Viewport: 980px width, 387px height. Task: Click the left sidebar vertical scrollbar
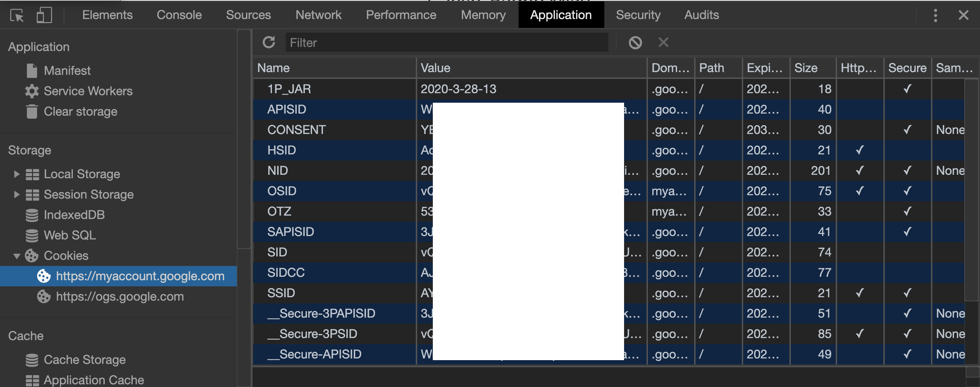(244, 139)
